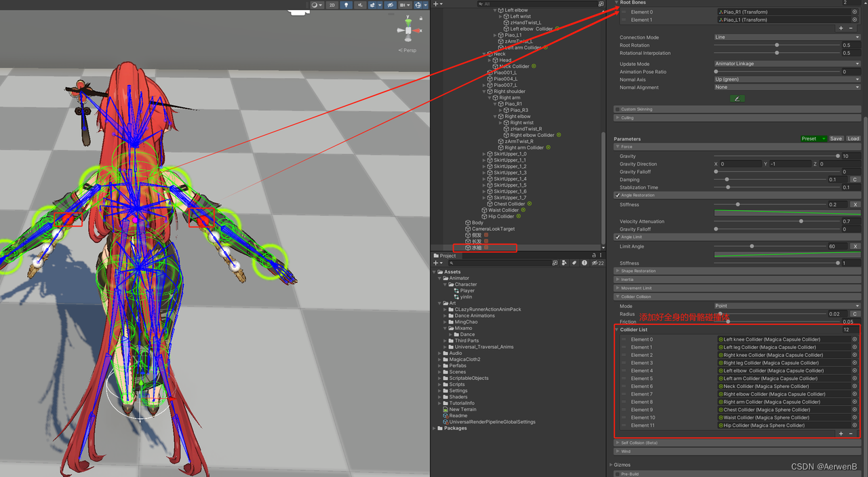Click the Persp projection label

pos(408,50)
